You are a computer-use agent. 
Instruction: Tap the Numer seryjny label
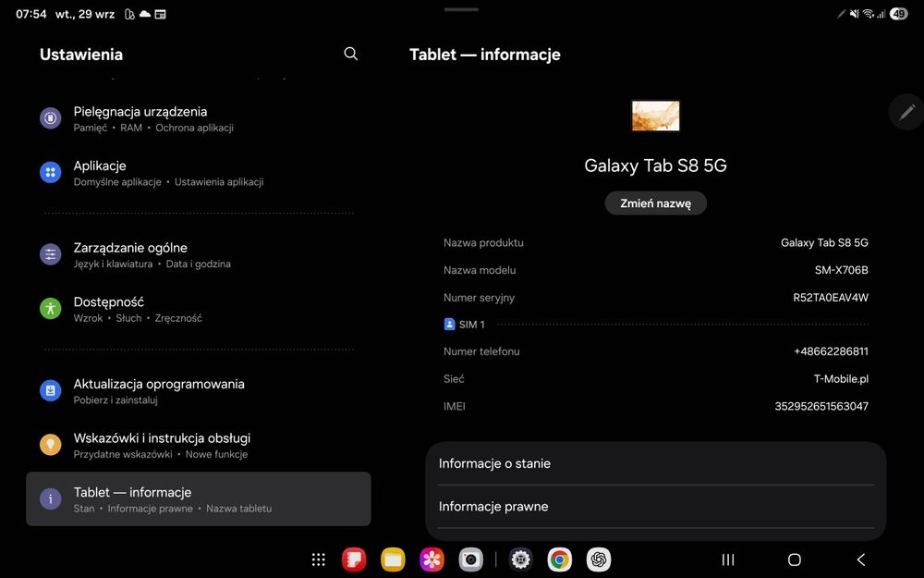pyautogui.click(x=479, y=298)
